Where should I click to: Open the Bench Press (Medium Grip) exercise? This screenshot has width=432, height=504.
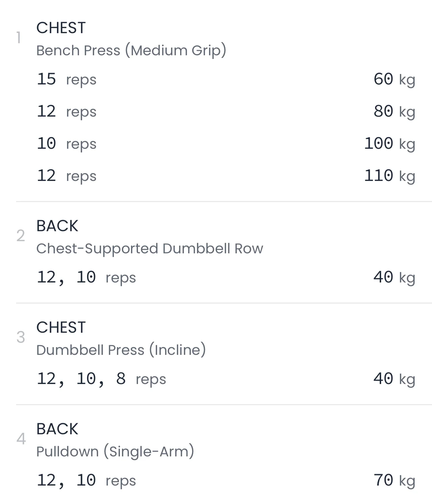tap(131, 51)
